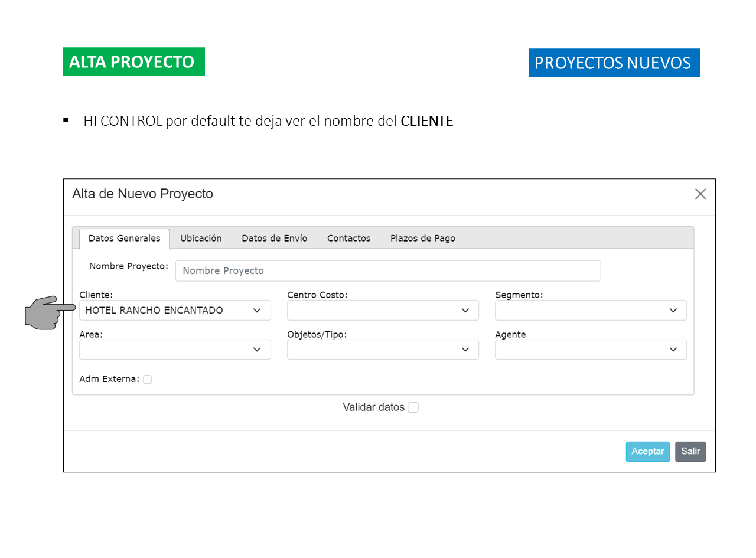Viewport: 756px width, 558px height.
Task: Open the Cliente dropdown
Action: 175,311
